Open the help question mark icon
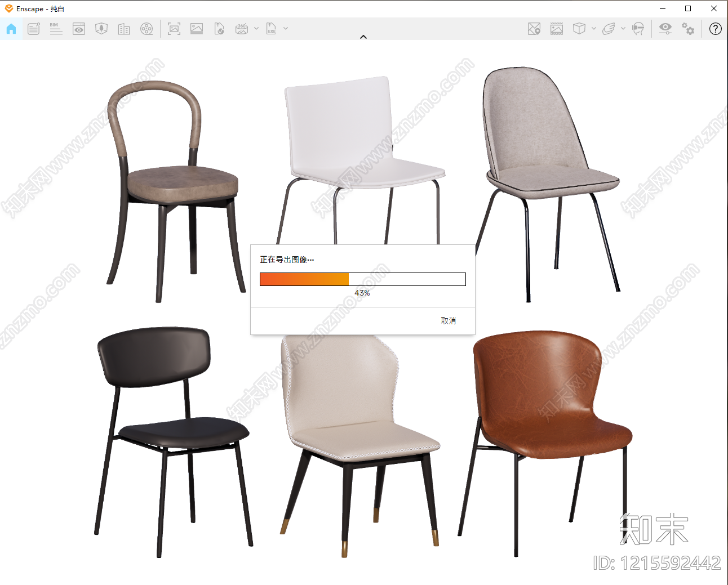Screen dimensions: 728x585 pyautogui.click(x=715, y=29)
